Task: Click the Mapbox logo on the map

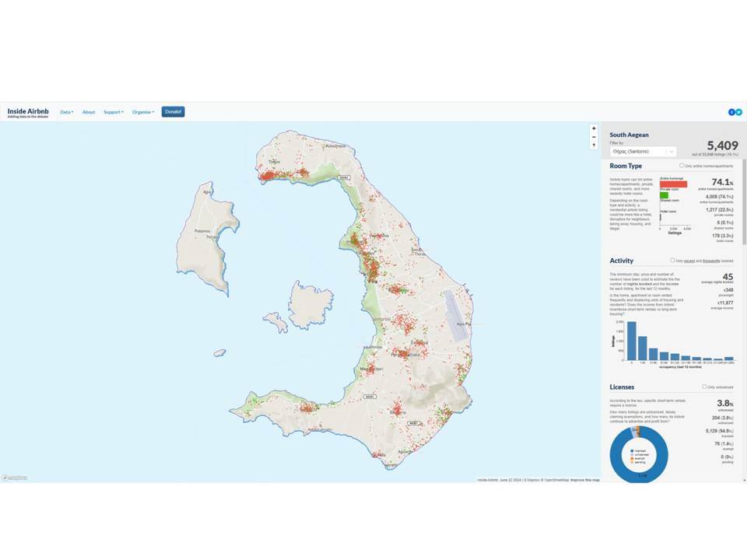Action: 15,478
